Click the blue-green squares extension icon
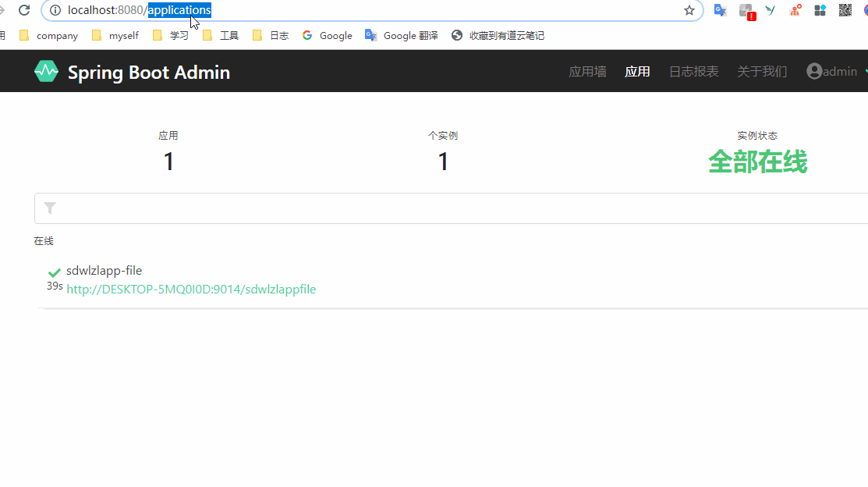Image resolution: width=868 pixels, height=487 pixels. coord(820,10)
